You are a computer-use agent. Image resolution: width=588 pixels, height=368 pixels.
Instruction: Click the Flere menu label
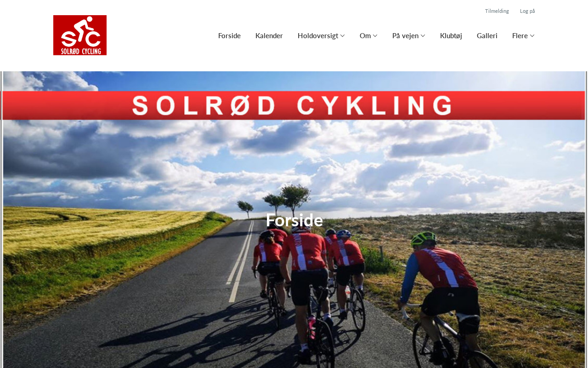520,35
